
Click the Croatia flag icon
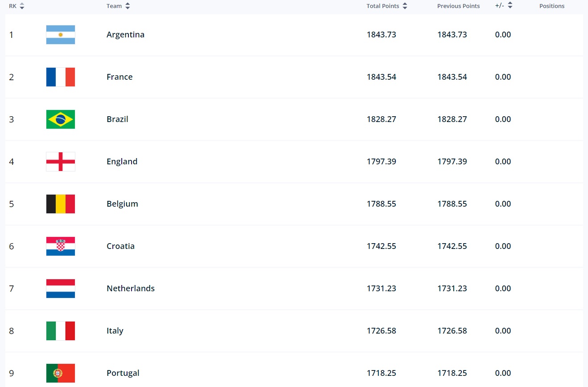point(60,246)
